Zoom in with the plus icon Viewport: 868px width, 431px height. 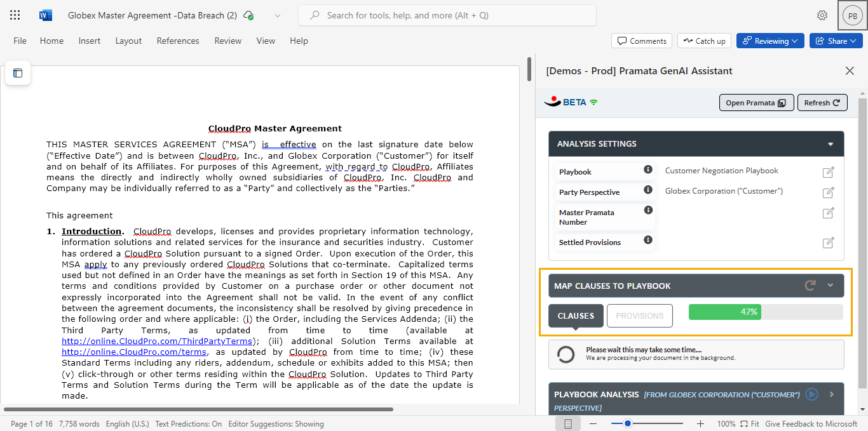pyautogui.click(x=700, y=423)
